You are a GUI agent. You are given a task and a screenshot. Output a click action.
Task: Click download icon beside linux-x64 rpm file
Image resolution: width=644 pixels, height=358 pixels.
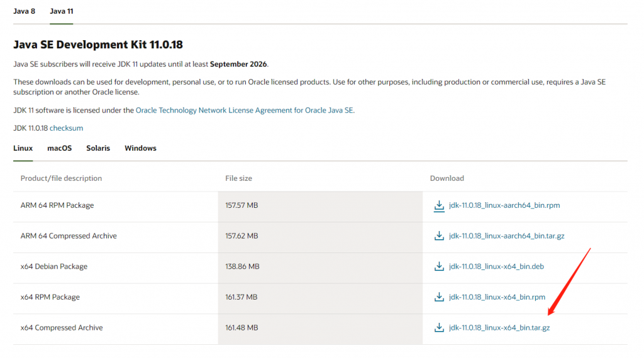point(439,297)
